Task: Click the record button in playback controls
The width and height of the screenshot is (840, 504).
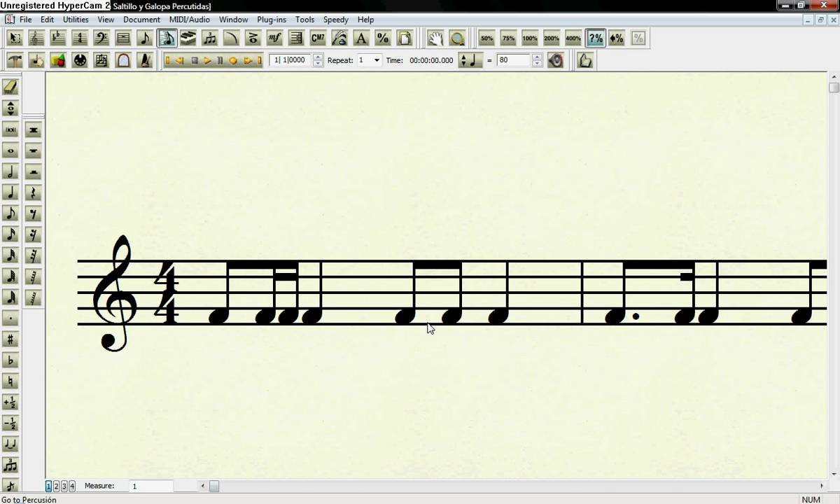Action: pos(233,60)
